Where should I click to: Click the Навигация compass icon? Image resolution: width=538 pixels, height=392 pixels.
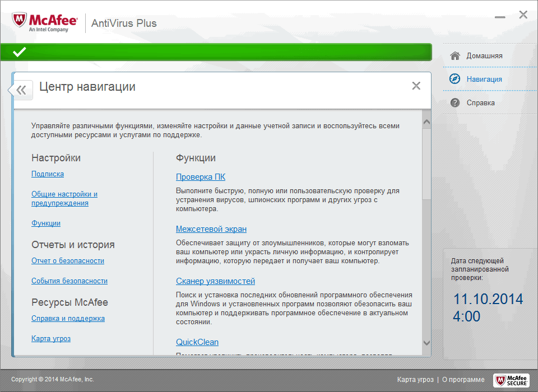tap(456, 78)
